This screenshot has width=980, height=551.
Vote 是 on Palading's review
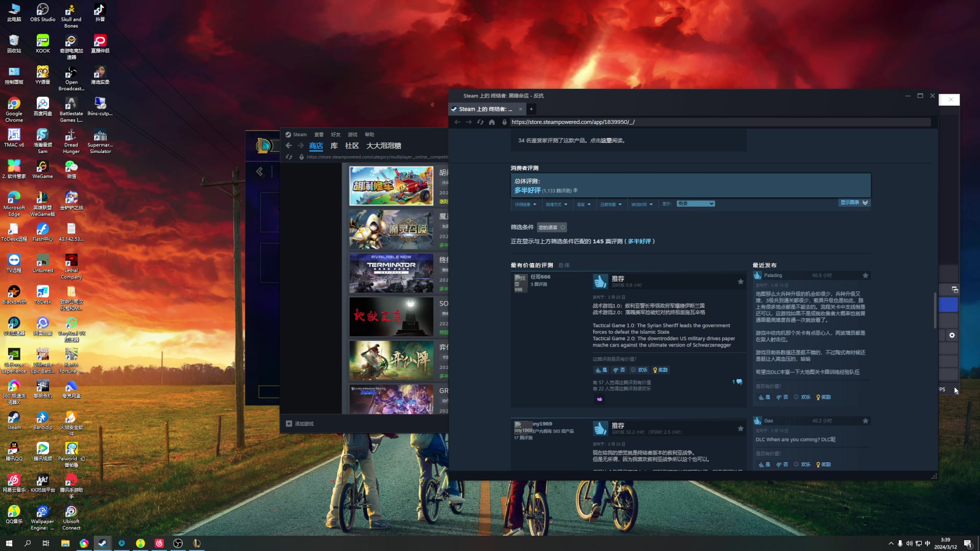[764, 397]
